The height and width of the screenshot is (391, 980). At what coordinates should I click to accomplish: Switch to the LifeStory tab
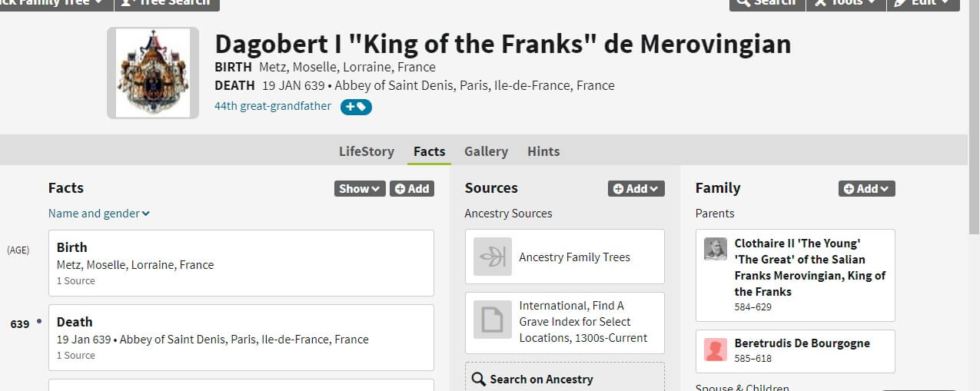click(x=367, y=151)
